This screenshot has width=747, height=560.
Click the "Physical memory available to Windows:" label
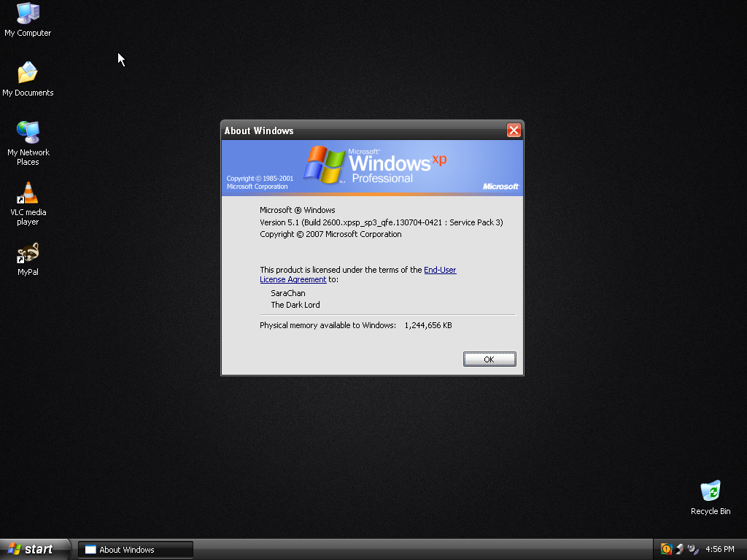(328, 325)
